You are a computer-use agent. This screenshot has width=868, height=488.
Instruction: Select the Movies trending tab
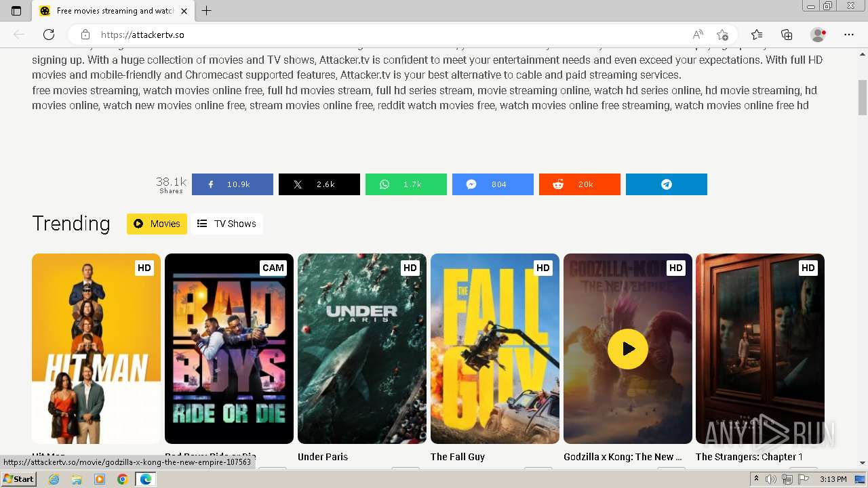point(157,224)
